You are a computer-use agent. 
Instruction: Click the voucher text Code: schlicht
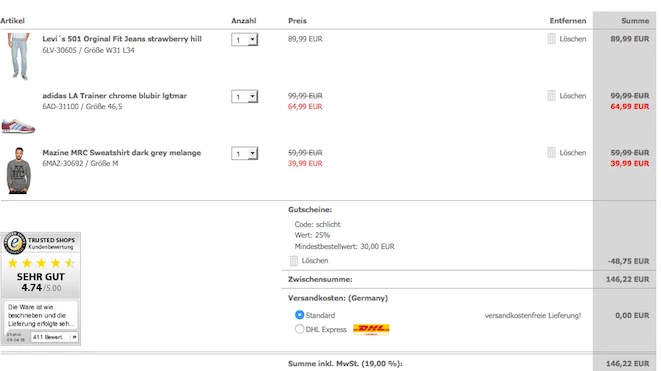317,224
